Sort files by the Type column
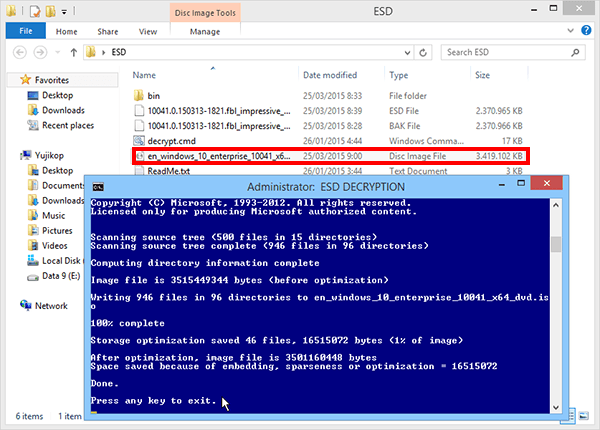The image size is (600, 430). click(x=398, y=75)
